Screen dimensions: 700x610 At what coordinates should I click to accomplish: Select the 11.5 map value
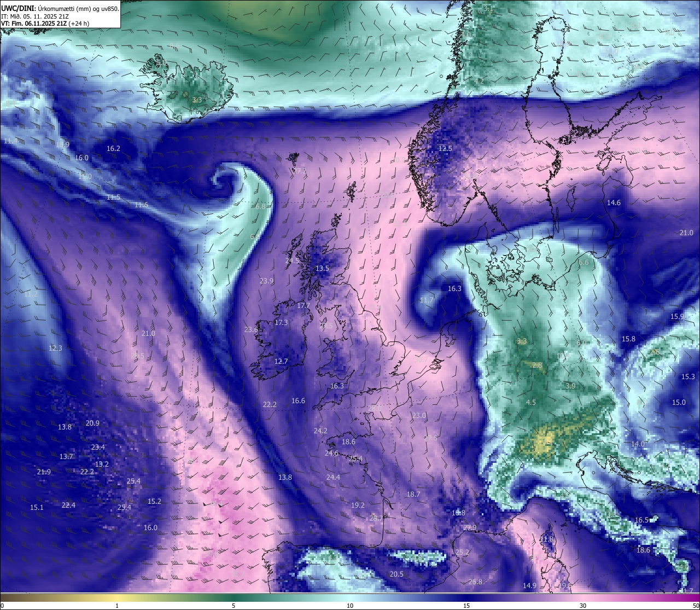point(113,197)
